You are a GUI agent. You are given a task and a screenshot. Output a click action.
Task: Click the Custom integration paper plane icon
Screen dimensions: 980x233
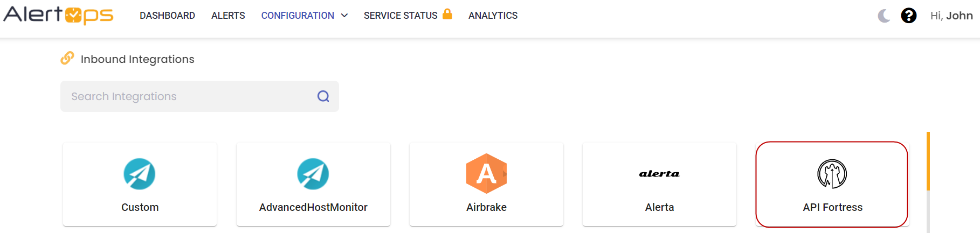coord(140,174)
